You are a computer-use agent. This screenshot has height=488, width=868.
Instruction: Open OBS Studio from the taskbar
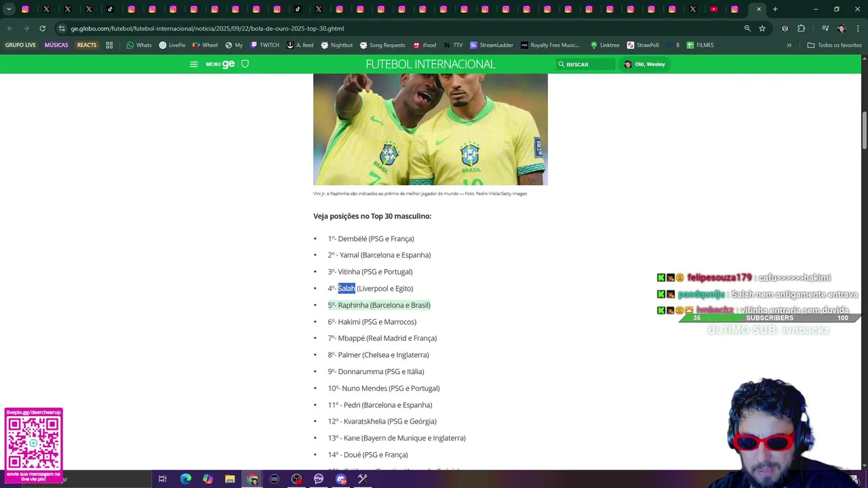296,479
